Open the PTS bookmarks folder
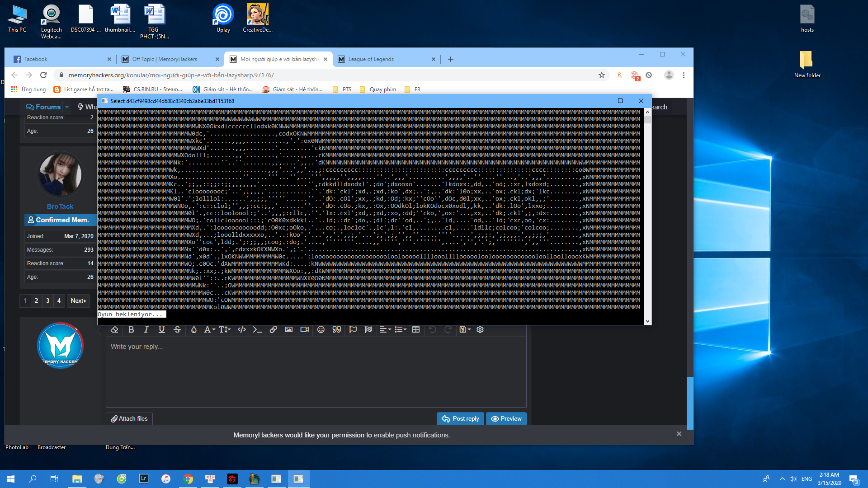Viewport: 868px width, 488px height. [x=342, y=89]
